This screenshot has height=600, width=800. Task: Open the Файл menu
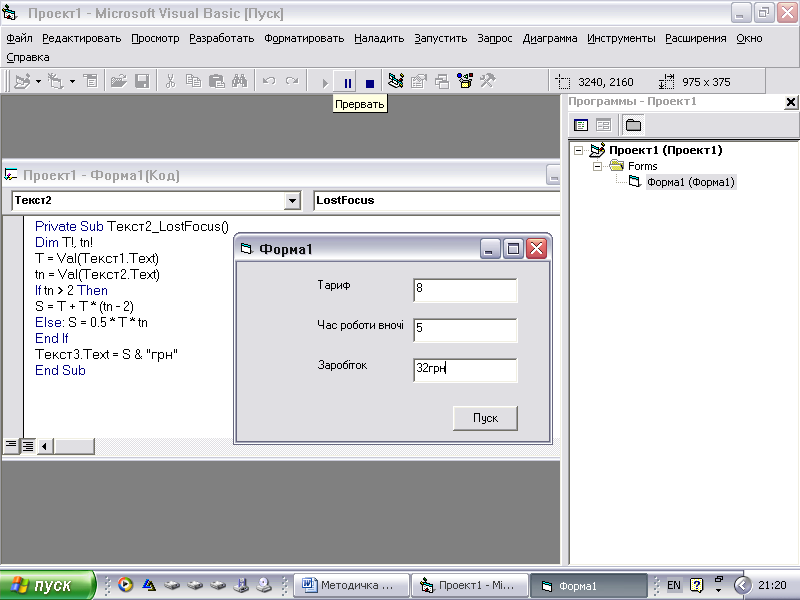click(x=19, y=38)
